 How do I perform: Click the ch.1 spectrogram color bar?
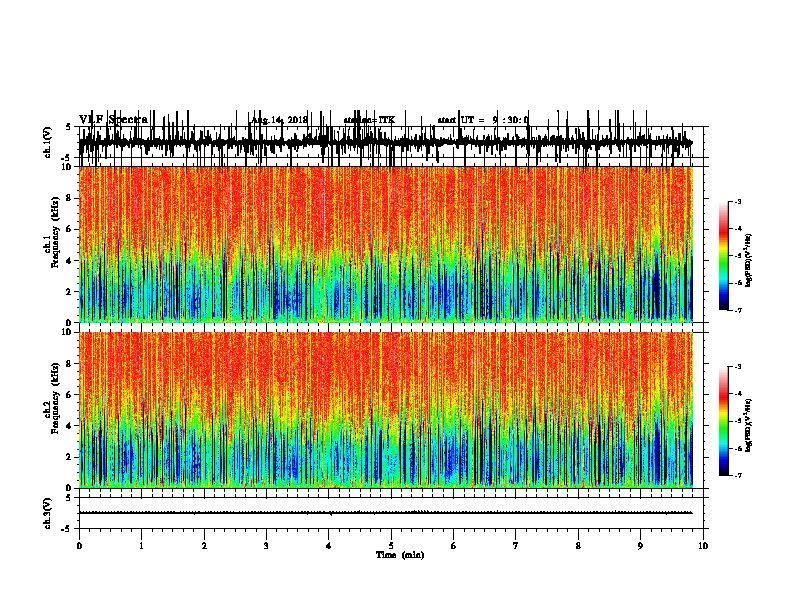(x=724, y=256)
